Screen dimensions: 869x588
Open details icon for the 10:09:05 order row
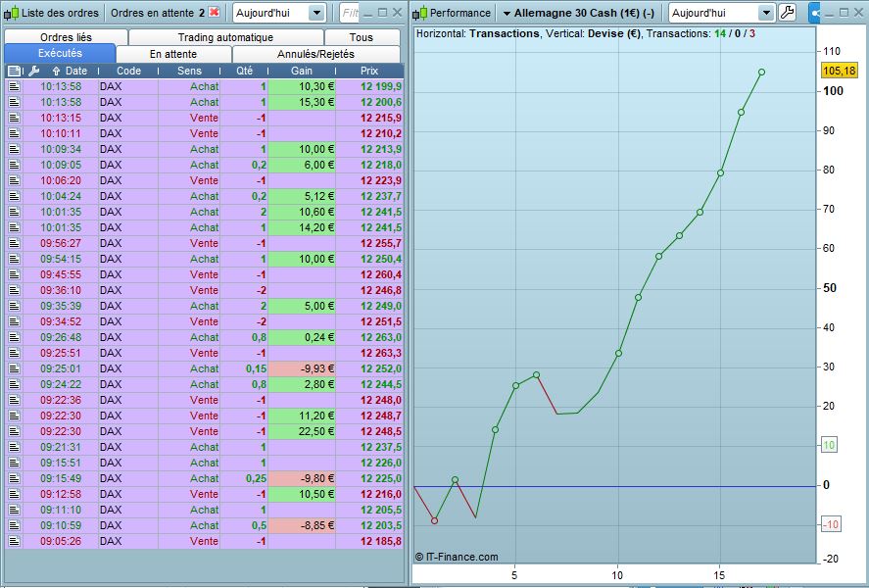(x=14, y=166)
